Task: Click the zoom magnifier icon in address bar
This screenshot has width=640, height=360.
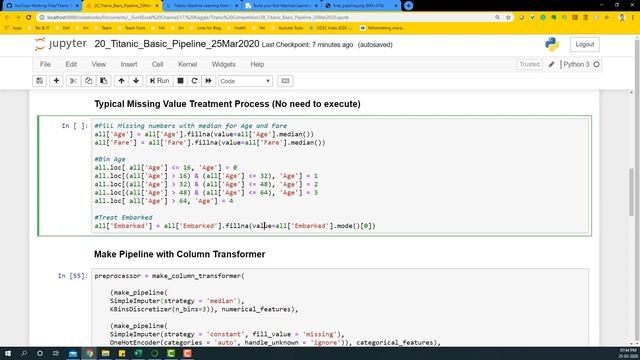Action: click(497, 18)
